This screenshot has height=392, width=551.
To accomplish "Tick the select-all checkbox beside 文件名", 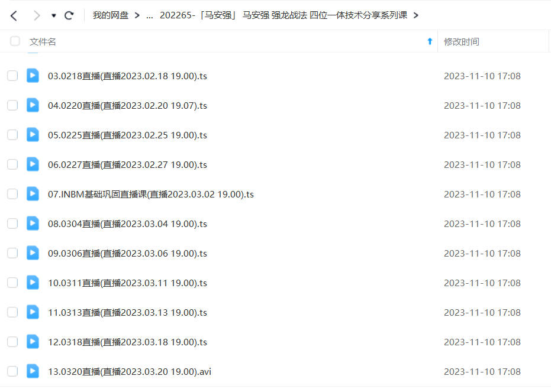I will (15, 41).
